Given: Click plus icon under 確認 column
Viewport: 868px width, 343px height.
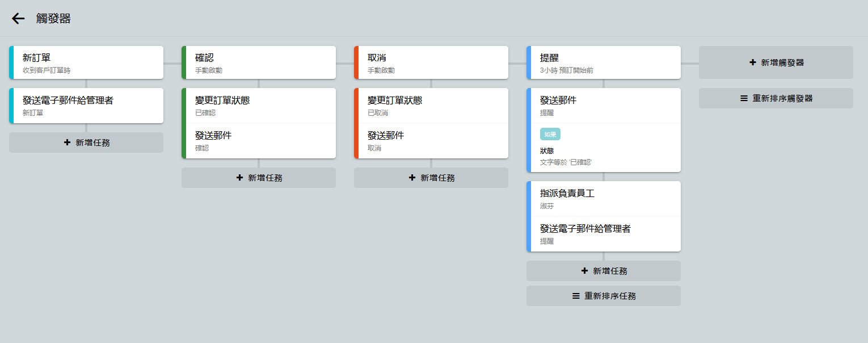Looking at the screenshot, I should click(x=239, y=178).
